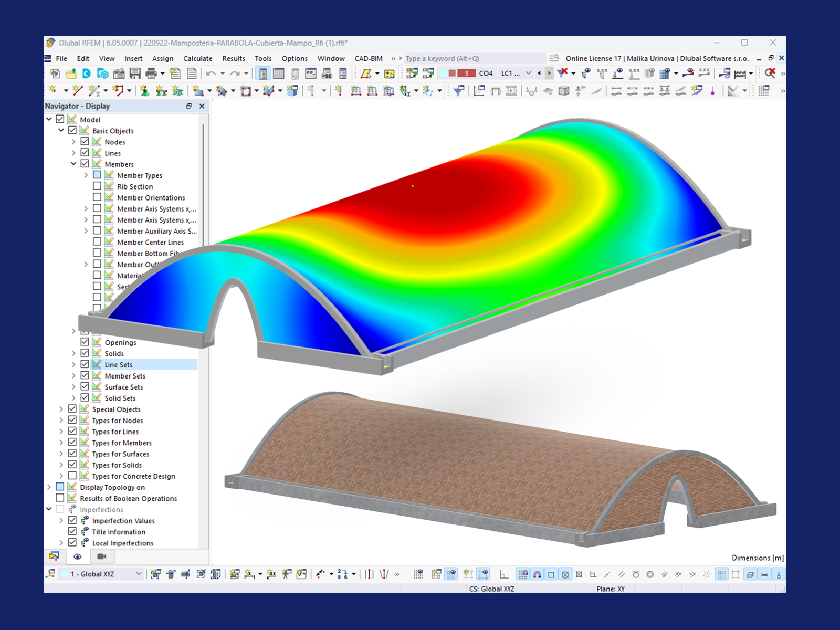Click the ortho mode icon in bottom toolbar
This screenshot has width=840, height=630.
(x=504, y=574)
